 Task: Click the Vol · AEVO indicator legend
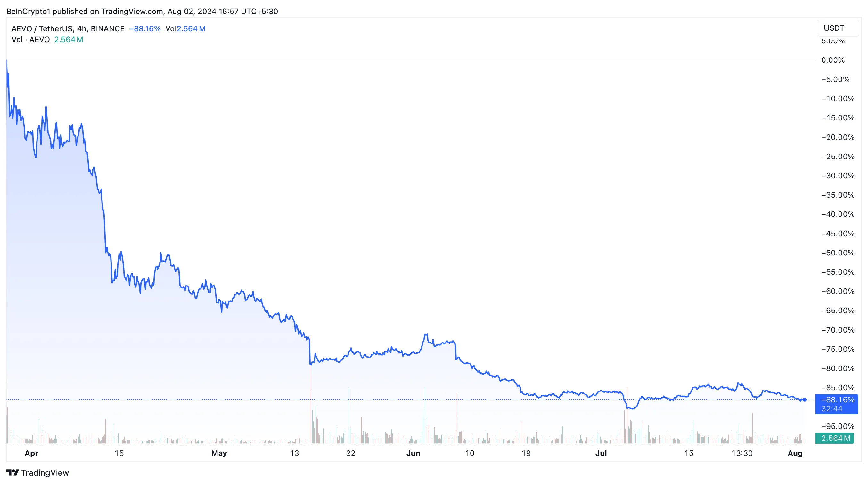(30, 40)
